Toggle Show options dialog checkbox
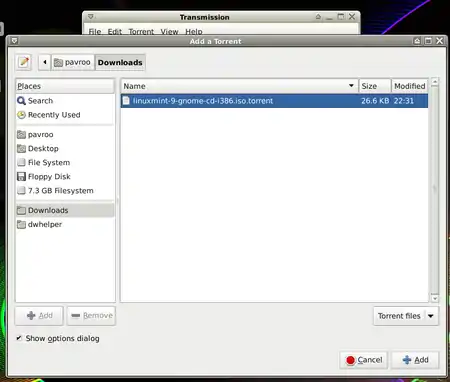This screenshot has height=382, width=450. 19,338
